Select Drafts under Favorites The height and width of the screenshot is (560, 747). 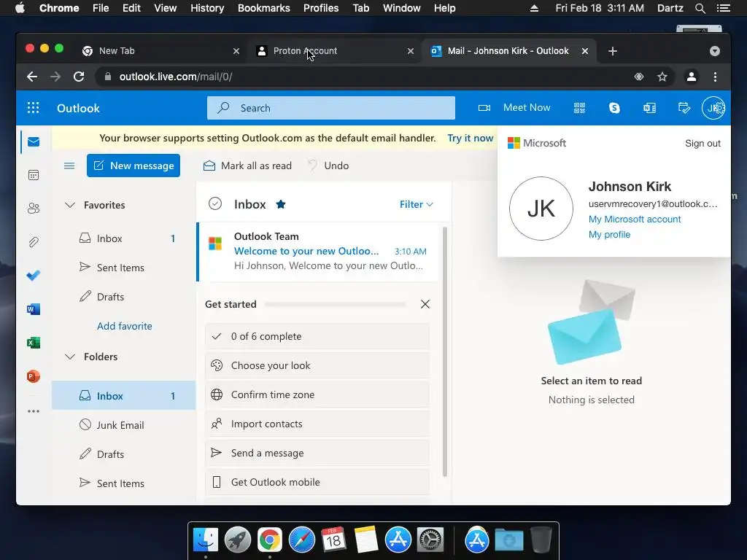pyautogui.click(x=124, y=297)
